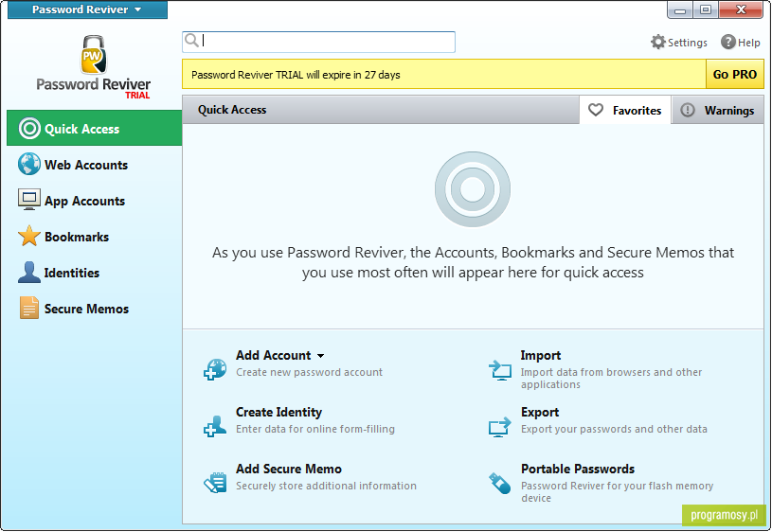Click the Identities person icon
772x532 pixels.
click(x=29, y=272)
